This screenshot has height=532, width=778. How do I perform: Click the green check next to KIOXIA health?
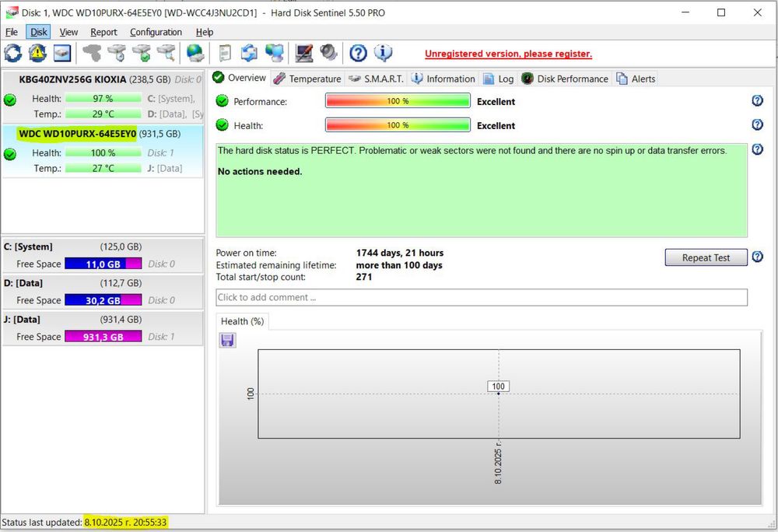pyautogui.click(x=10, y=100)
